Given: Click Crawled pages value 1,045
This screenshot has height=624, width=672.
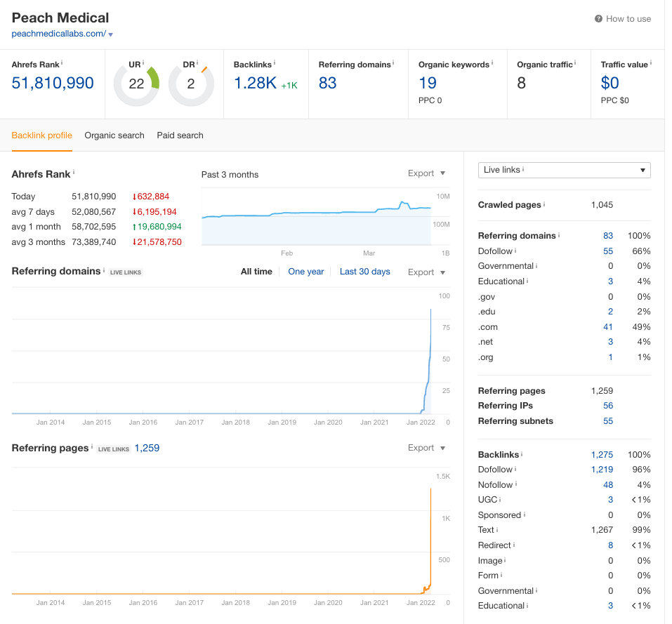Looking at the screenshot, I should pyautogui.click(x=602, y=205).
